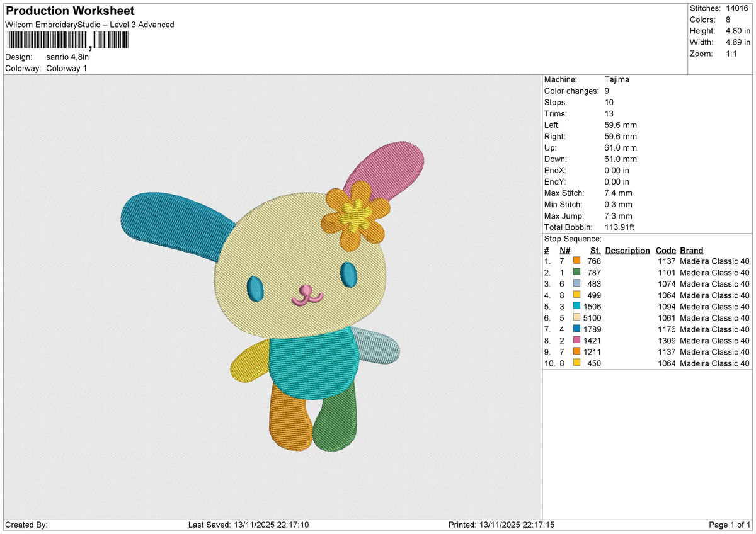Screen dimensions: 756x534
Task: Click the stitch count '5100'
Action: coord(592,318)
